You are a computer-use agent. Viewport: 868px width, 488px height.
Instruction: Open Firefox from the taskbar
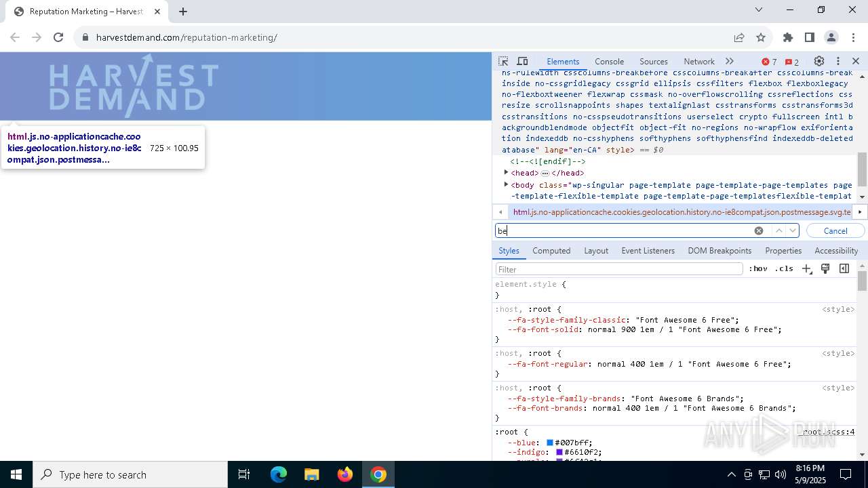[345, 474]
